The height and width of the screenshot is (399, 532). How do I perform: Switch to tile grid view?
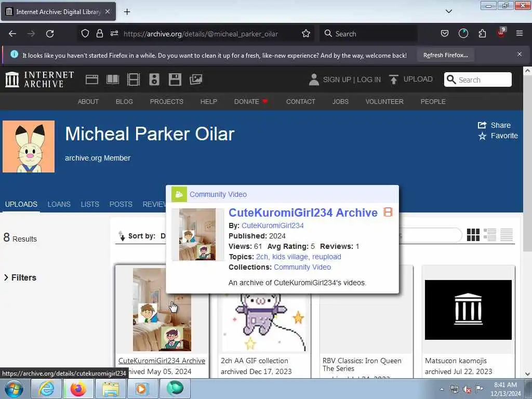point(473,235)
